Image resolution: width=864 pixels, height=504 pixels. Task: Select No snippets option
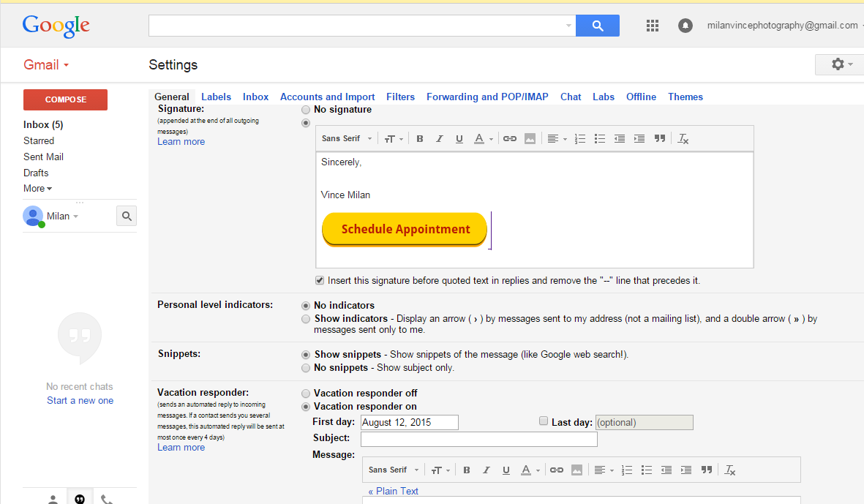click(305, 368)
